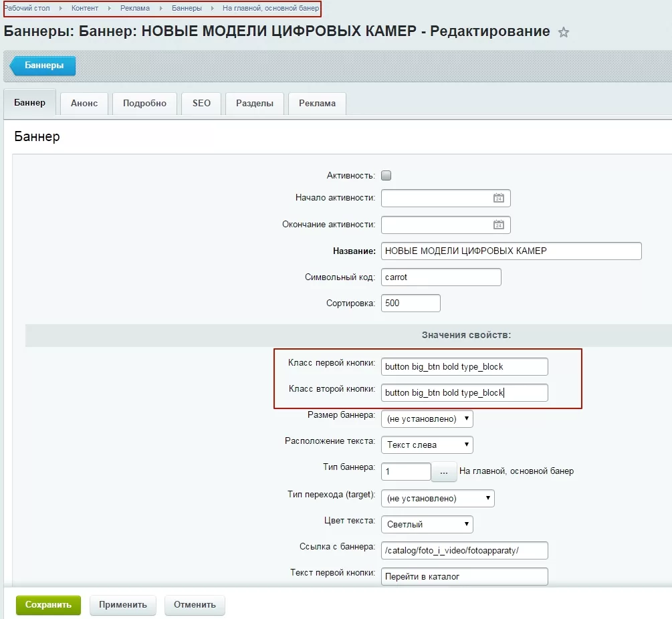Go back via blue Баннеры button
This screenshot has height=619, width=672.
tap(43, 66)
